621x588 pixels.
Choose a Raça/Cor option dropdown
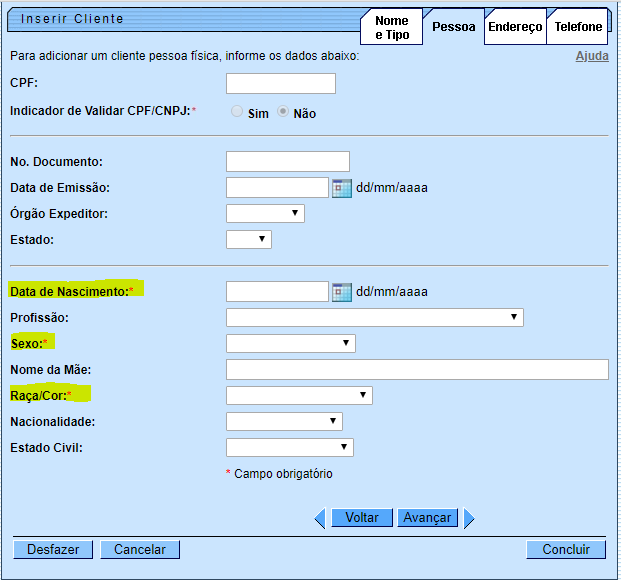pyautogui.click(x=299, y=395)
